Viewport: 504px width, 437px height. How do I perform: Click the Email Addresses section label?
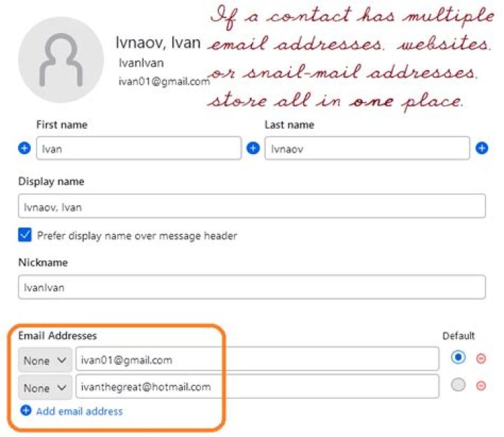pyautogui.click(x=57, y=335)
